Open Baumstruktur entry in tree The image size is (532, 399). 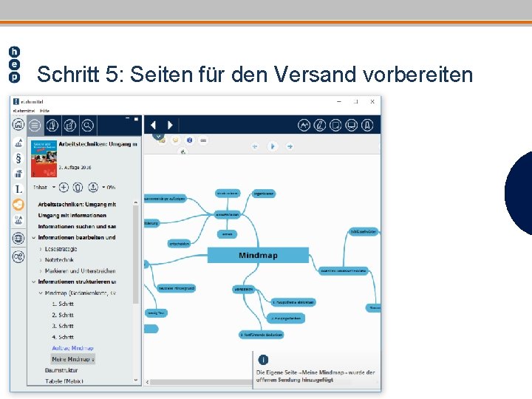coord(61,370)
